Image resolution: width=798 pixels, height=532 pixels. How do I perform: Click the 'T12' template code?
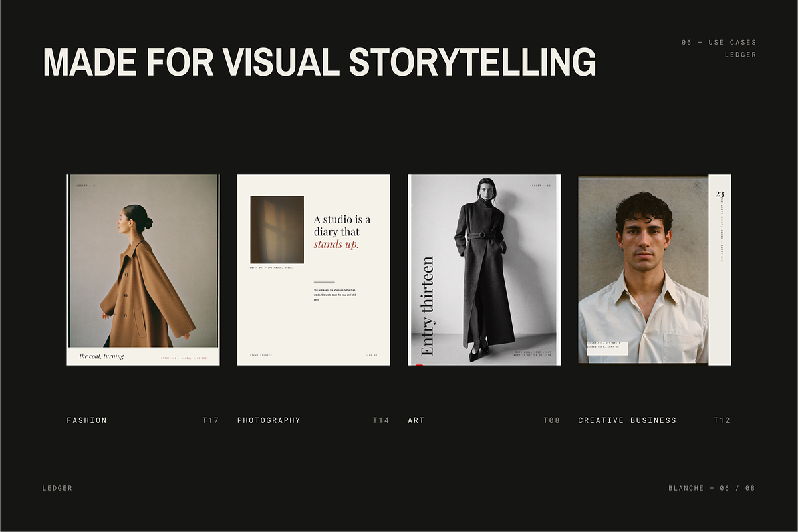pyautogui.click(x=722, y=420)
